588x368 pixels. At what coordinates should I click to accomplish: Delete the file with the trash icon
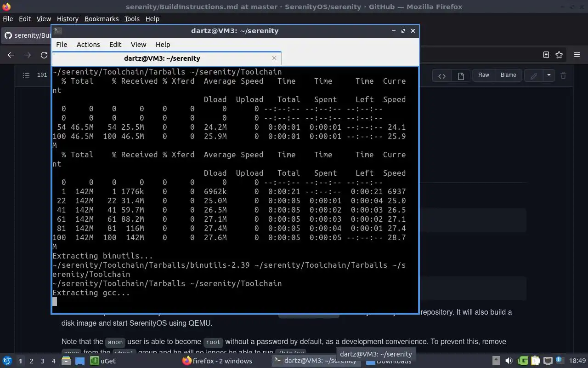point(563,76)
